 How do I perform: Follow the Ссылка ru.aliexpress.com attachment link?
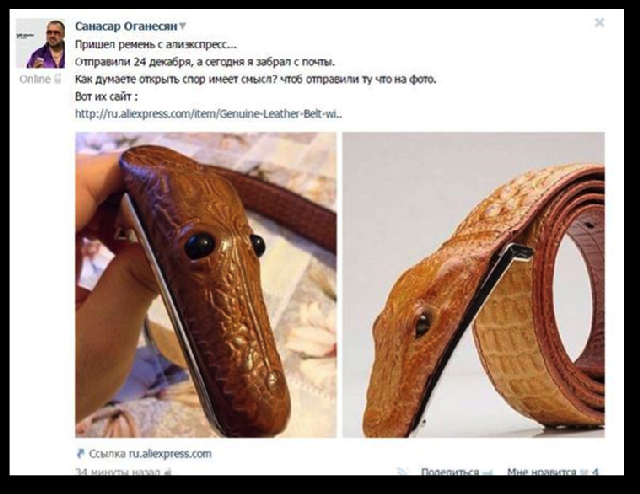[150, 454]
